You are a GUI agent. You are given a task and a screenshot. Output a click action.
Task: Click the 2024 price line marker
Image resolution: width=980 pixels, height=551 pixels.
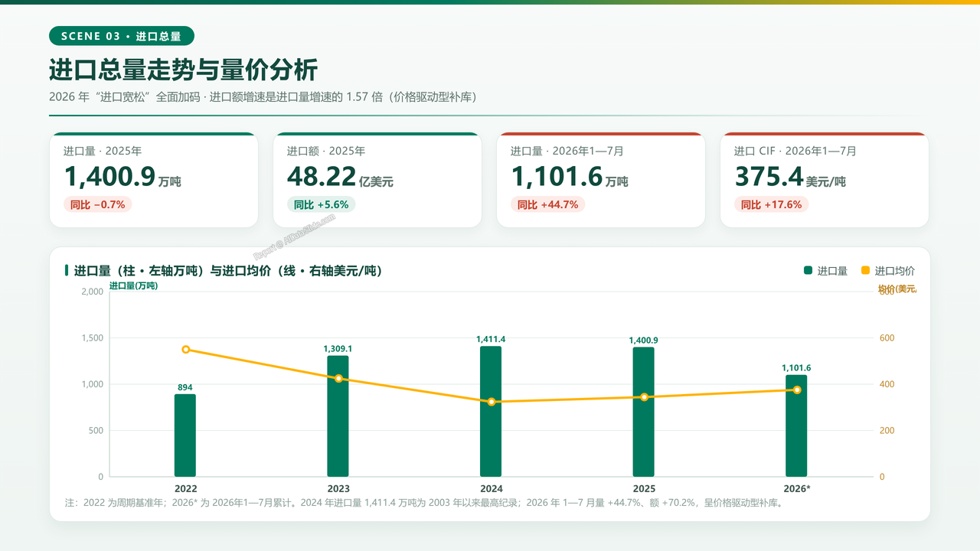[x=491, y=402]
